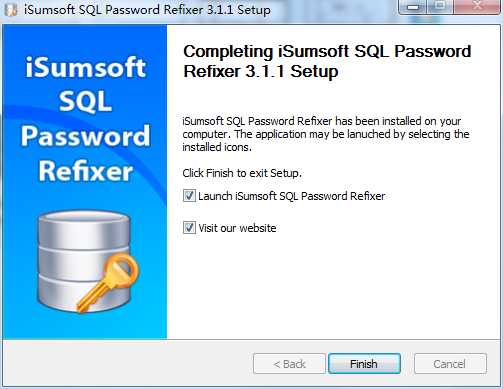Click the Cancel button
The width and height of the screenshot is (503, 389).
[x=450, y=364]
